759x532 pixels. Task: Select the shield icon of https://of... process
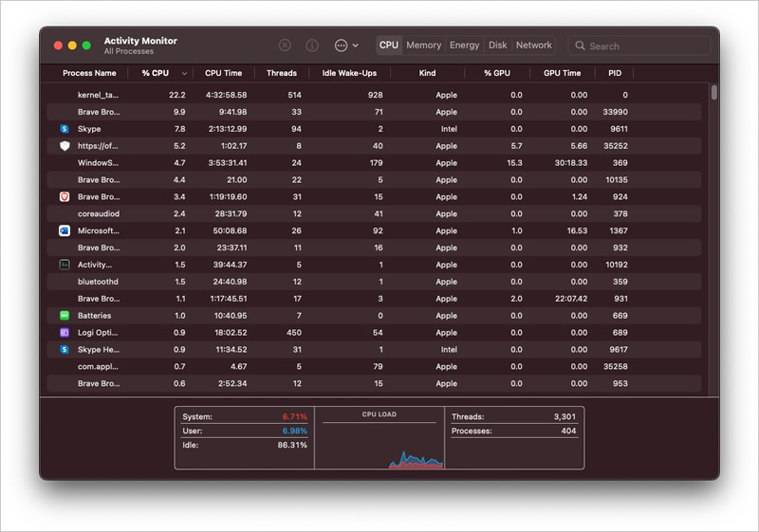[65, 146]
